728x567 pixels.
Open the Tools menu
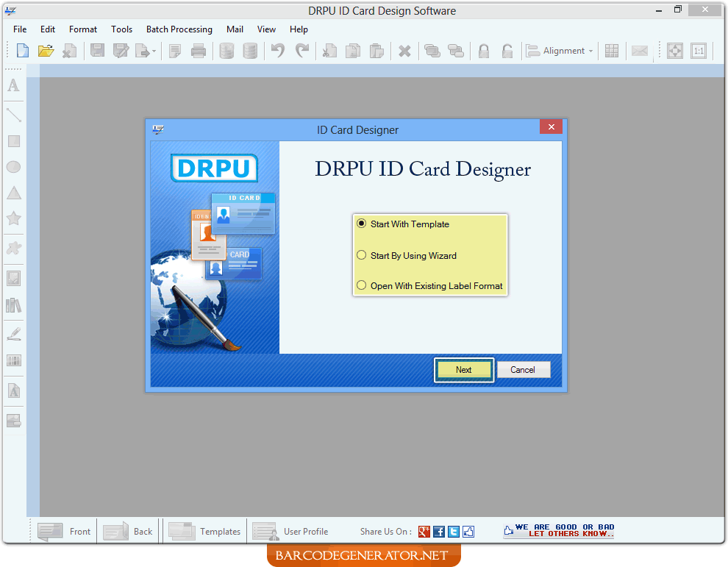point(121,29)
